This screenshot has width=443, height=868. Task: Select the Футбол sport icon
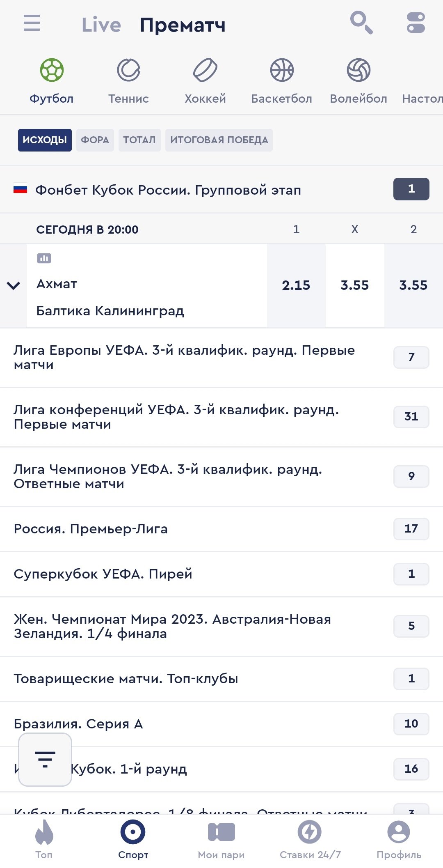point(52,80)
